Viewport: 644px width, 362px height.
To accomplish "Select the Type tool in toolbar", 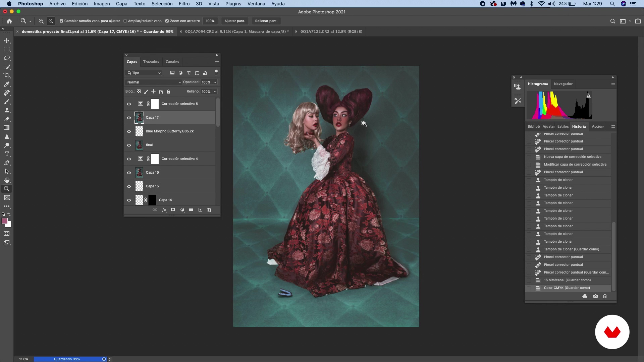I will point(7,154).
